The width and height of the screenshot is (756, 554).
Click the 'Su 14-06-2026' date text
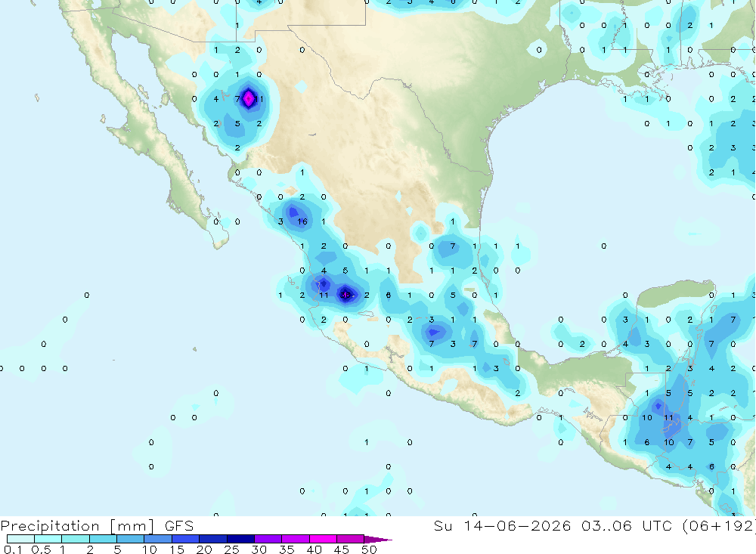503,526
